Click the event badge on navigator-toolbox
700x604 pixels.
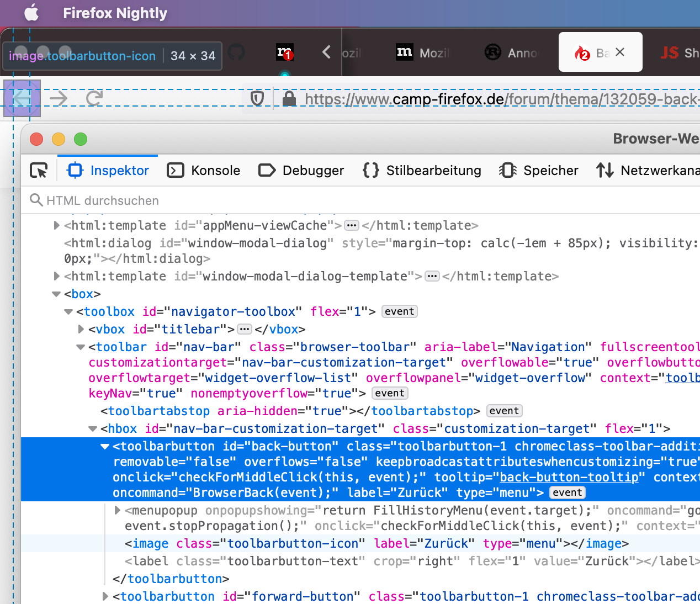[x=399, y=311]
